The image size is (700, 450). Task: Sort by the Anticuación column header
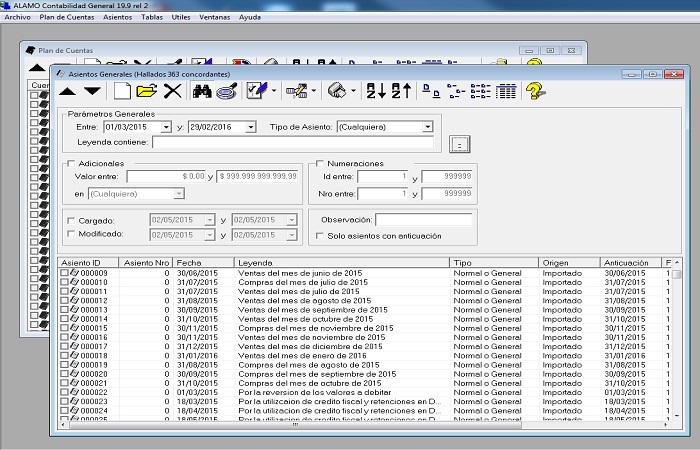point(631,262)
